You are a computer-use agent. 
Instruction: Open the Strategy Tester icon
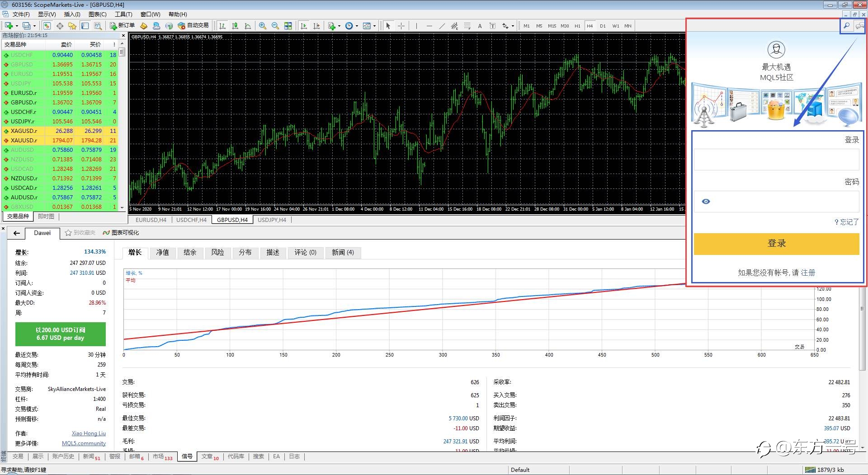98,26
